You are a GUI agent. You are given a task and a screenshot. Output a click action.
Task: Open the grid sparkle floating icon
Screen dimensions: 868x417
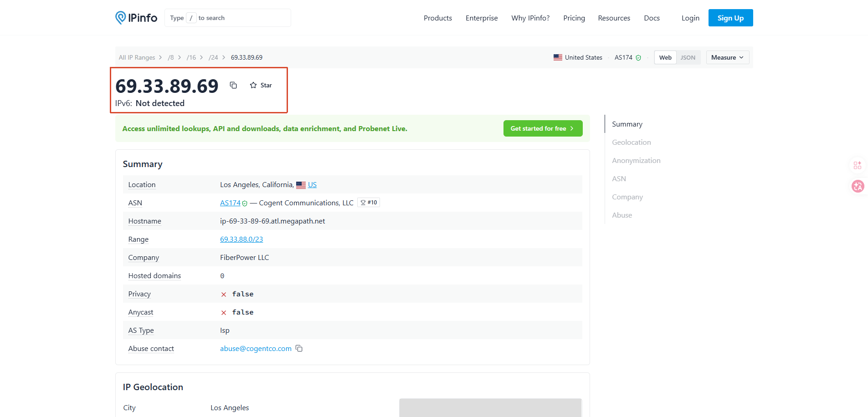[858, 165]
